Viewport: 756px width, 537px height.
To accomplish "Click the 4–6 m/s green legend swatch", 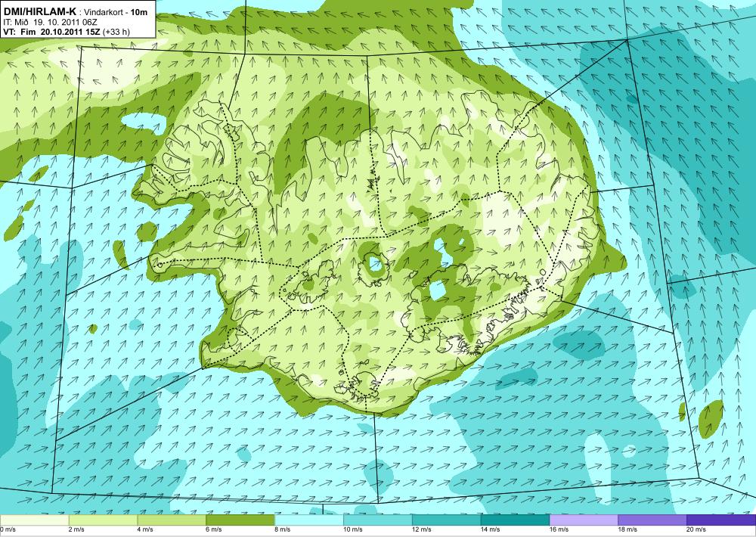I will pyautogui.click(x=172, y=520).
